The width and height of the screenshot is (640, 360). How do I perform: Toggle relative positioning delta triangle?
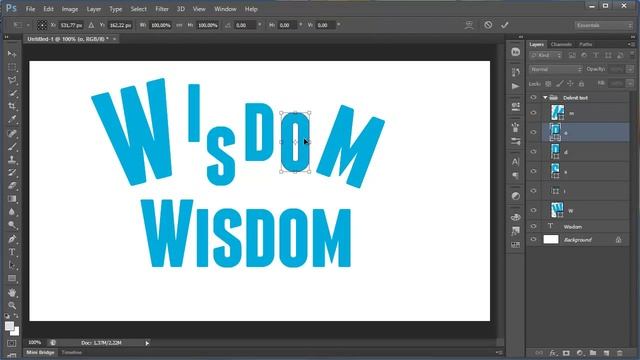pos(91,25)
